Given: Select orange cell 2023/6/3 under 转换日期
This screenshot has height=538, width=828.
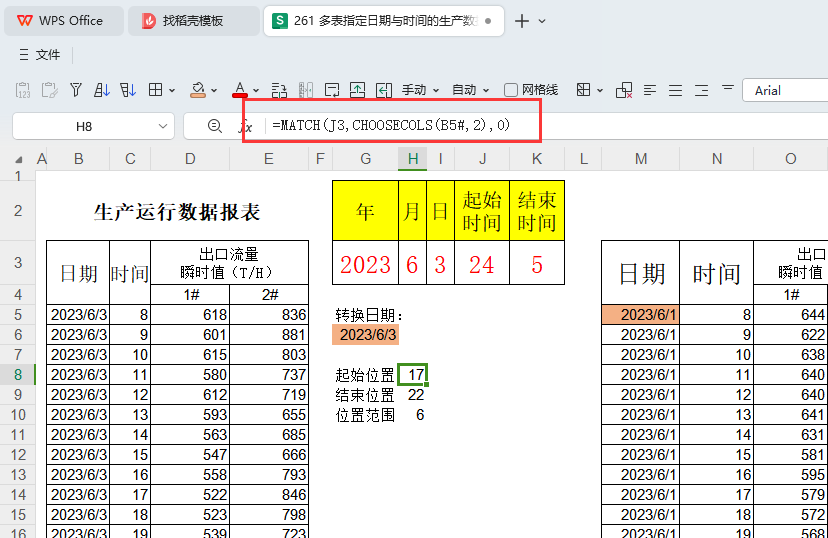Looking at the screenshot, I should pyautogui.click(x=365, y=335).
